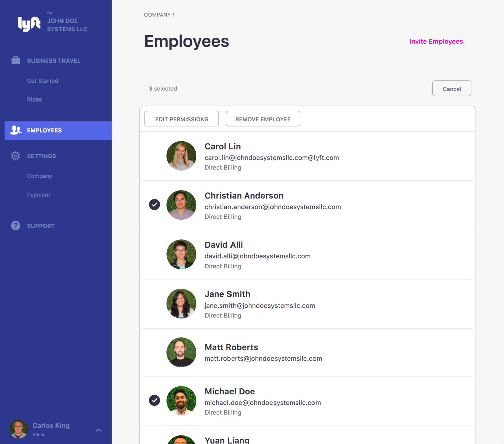Click David Alli's email address
Viewport: 504px width, 444px height.
257,256
